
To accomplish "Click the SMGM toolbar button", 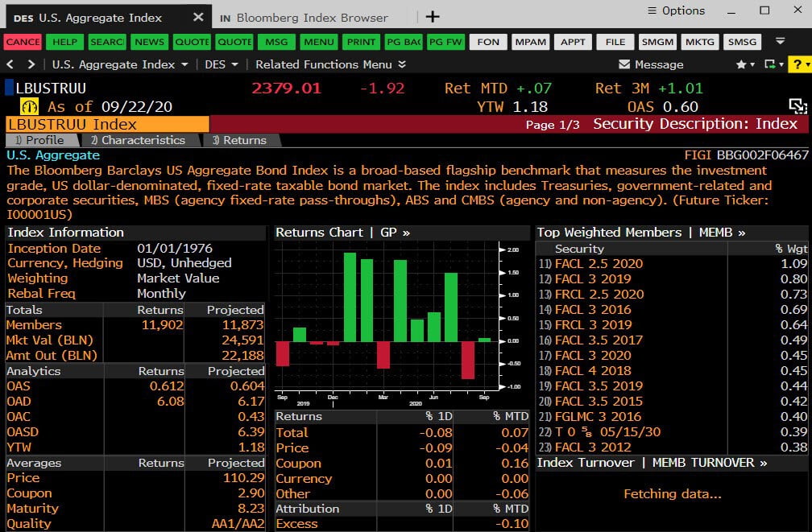I will 657,42.
